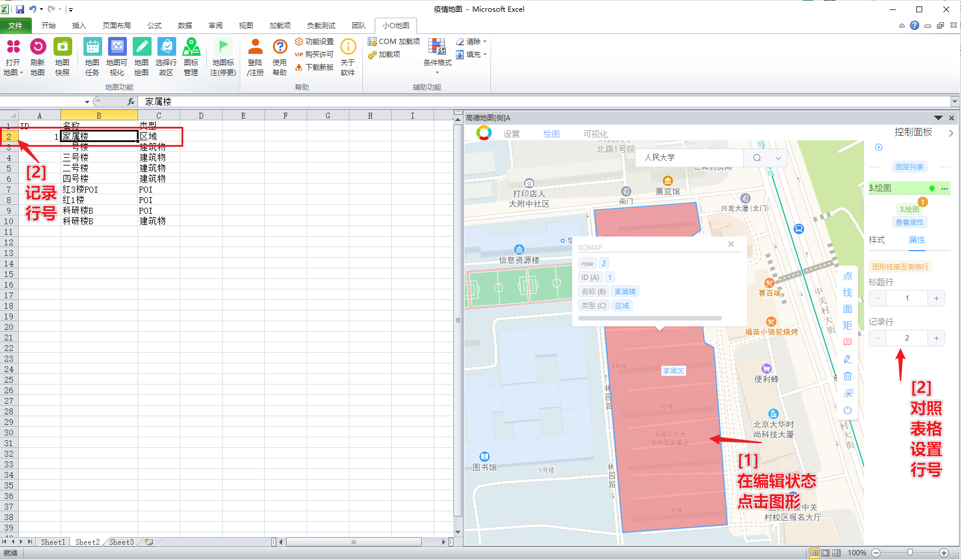Launch 地图可视化 from the ribbon
This screenshot has height=560, width=961.
117,57
